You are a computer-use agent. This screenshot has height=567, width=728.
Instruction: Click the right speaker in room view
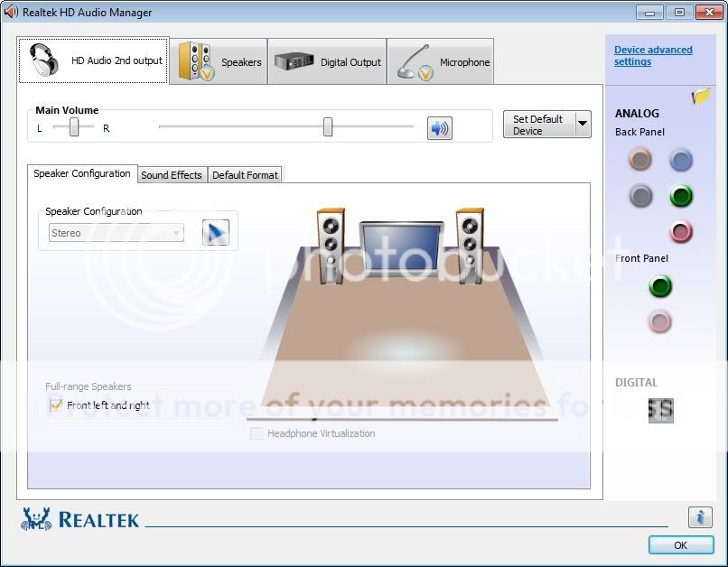[470, 246]
